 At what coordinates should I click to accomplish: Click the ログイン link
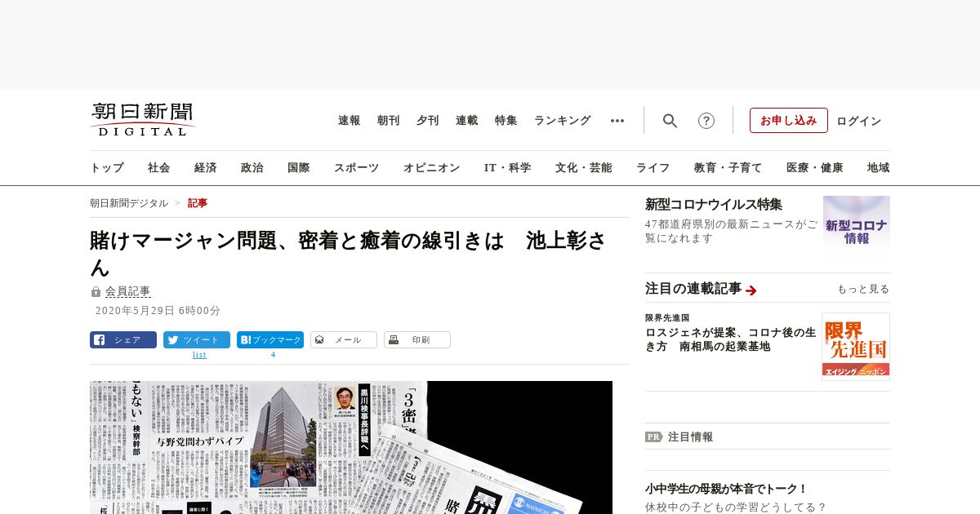click(859, 121)
